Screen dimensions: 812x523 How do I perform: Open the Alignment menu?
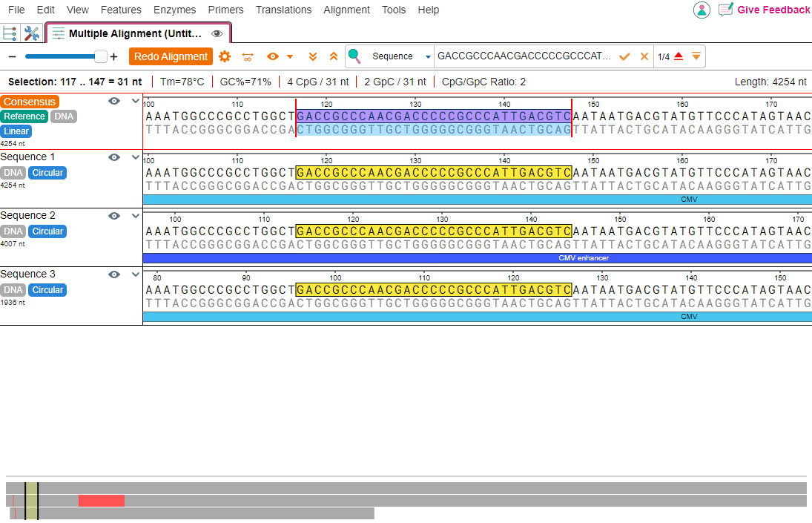(x=346, y=10)
